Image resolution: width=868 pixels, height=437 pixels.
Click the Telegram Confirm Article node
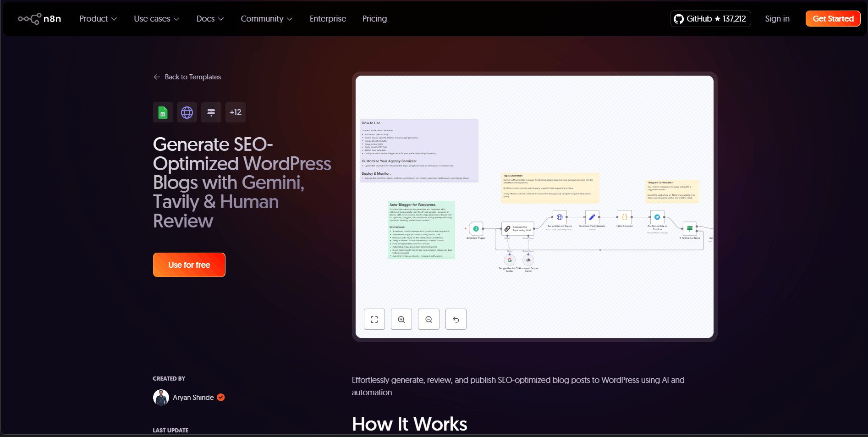[x=657, y=217]
